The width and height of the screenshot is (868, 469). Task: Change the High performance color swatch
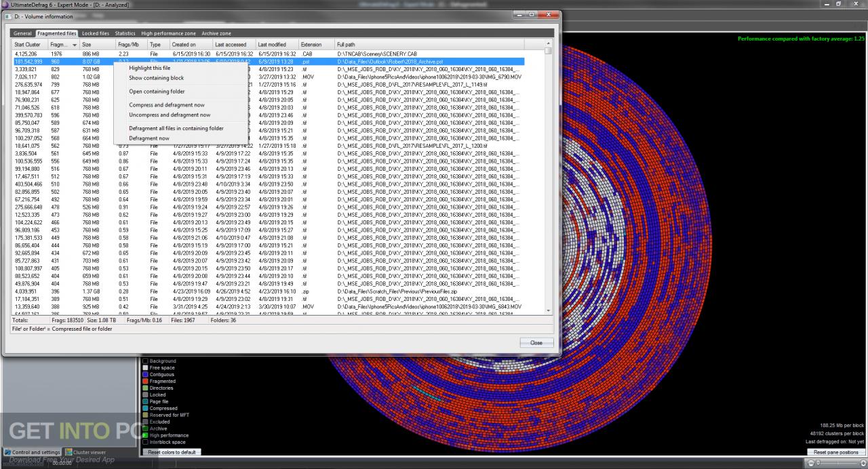click(x=145, y=436)
